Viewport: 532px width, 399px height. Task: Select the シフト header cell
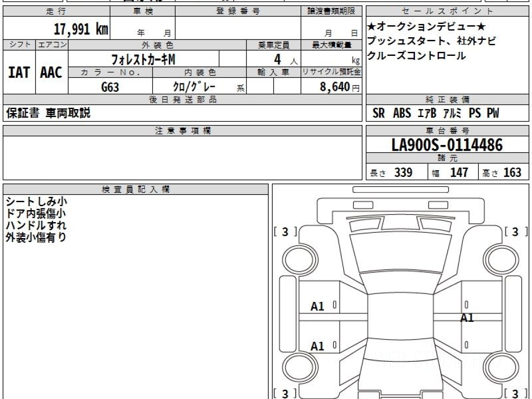[x=19, y=45]
